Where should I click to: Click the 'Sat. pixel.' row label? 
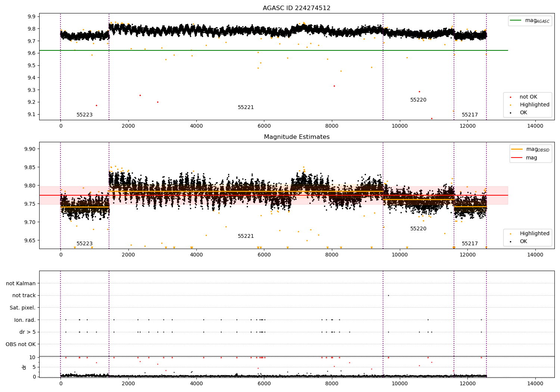(x=23, y=308)
